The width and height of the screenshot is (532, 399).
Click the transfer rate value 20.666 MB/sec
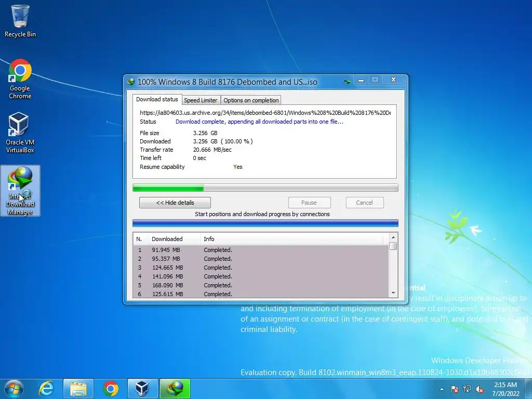(212, 150)
